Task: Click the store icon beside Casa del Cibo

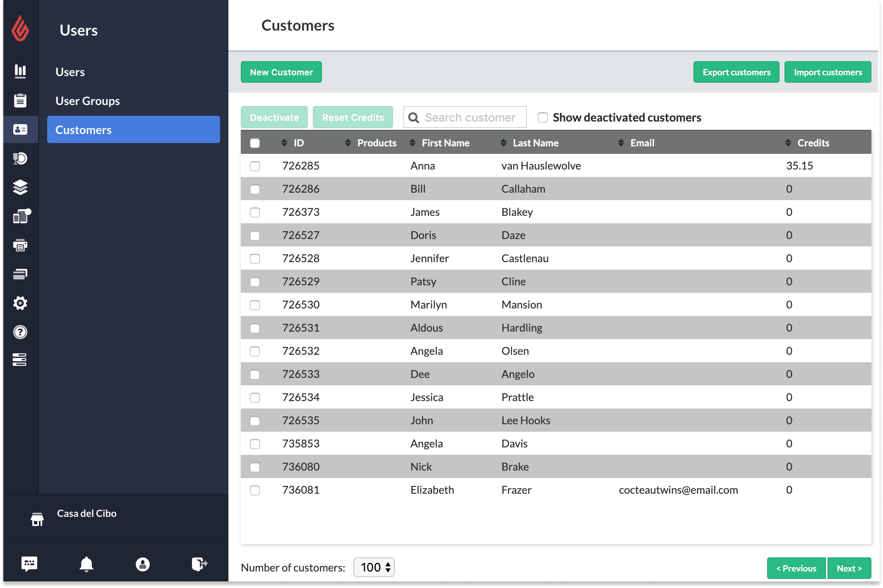Action: (37, 519)
